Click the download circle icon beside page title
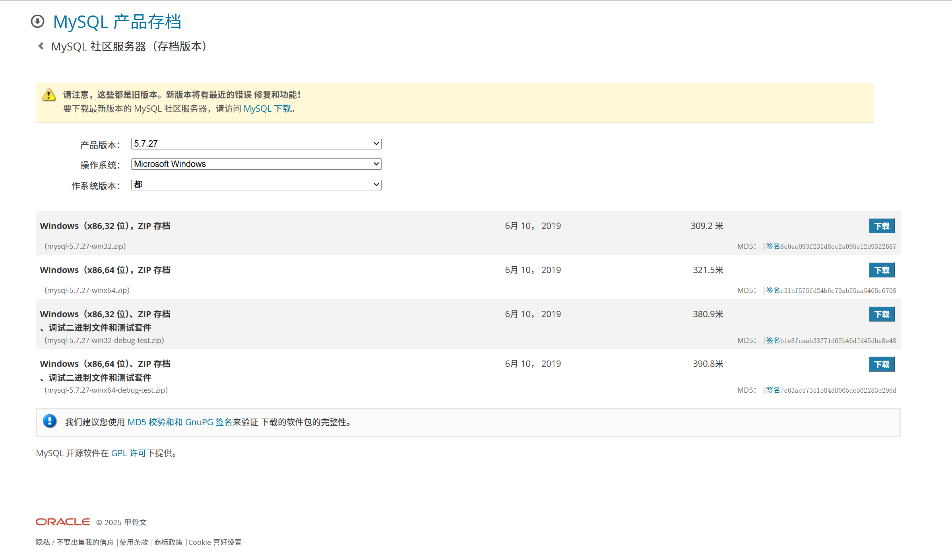Screen dimensions: 952x560 point(37,21)
